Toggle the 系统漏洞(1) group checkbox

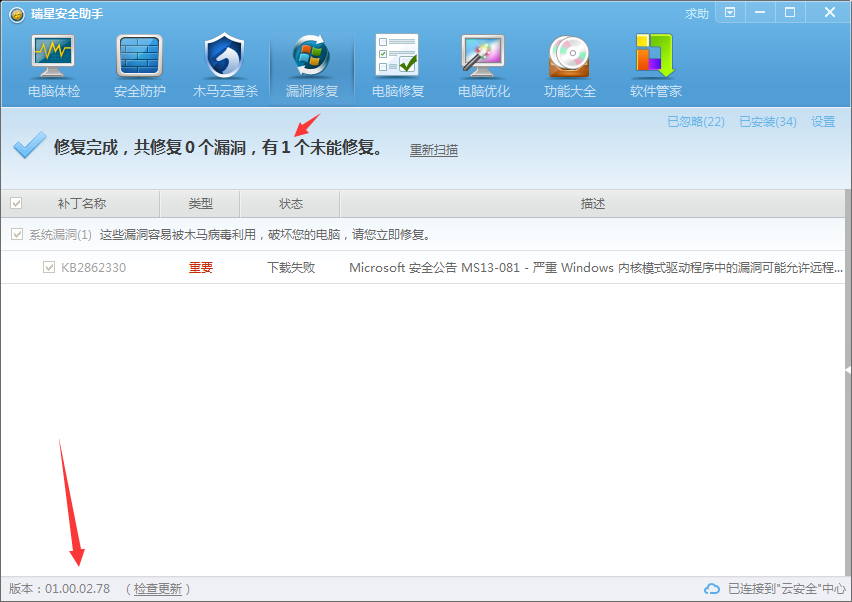click(17, 234)
